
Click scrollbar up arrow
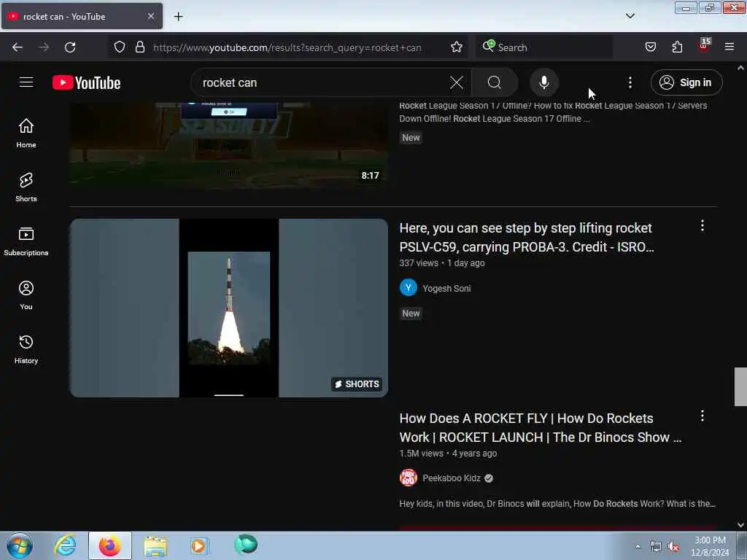click(740, 68)
